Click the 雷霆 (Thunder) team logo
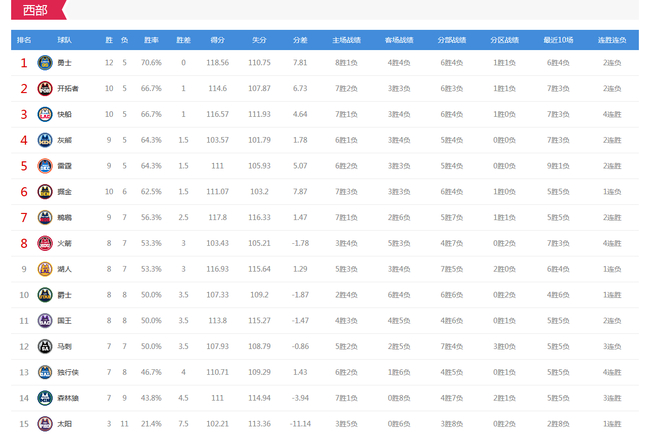 tap(45, 166)
